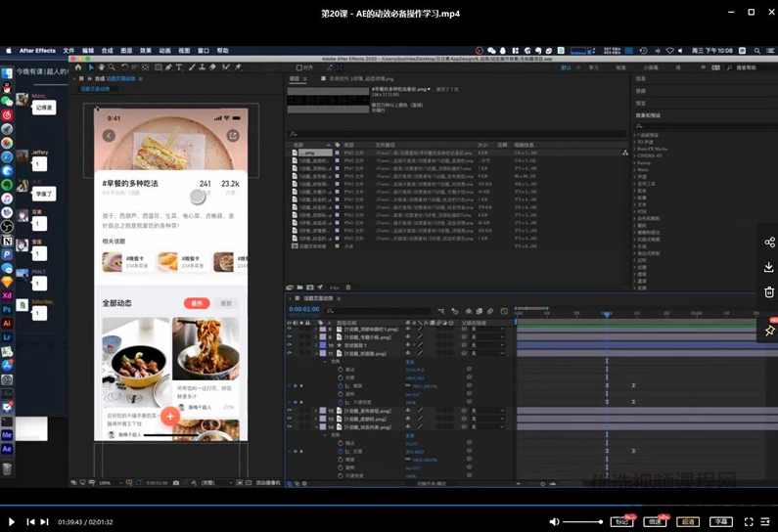
Task: Open the 100% magnification dropdown below the preview
Action: coord(106,482)
